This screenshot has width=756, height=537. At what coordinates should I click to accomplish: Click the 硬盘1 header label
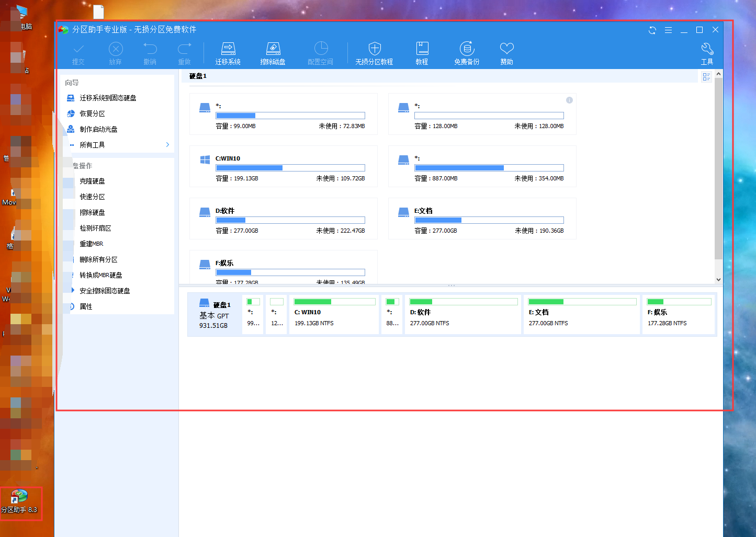(x=198, y=76)
